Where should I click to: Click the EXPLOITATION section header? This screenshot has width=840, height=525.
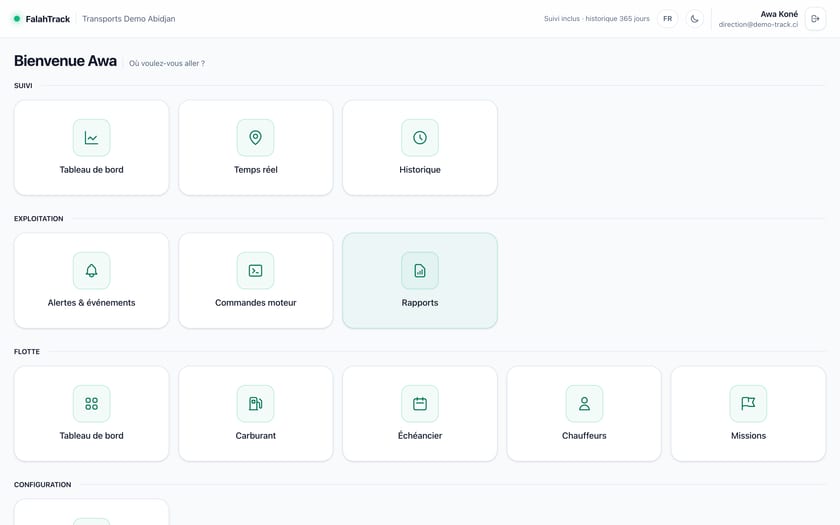click(x=39, y=219)
